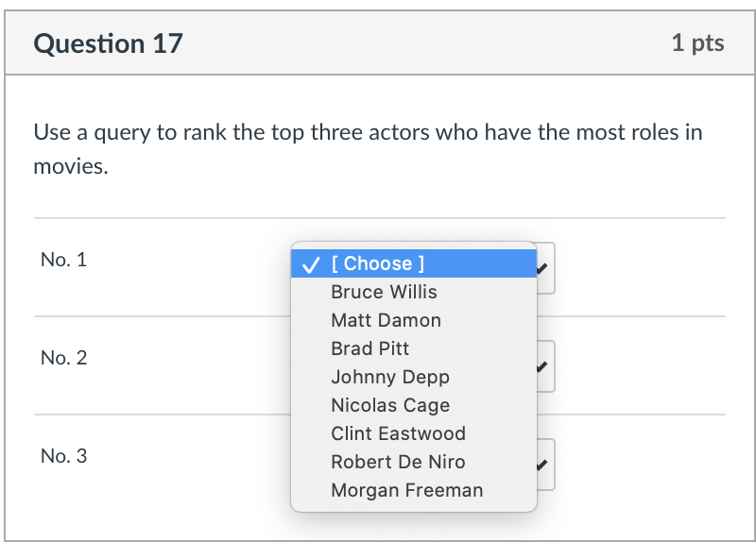Click the "Use a query to rank" prompt line
The image size is (756, 542).
click(x=368, y=132)
